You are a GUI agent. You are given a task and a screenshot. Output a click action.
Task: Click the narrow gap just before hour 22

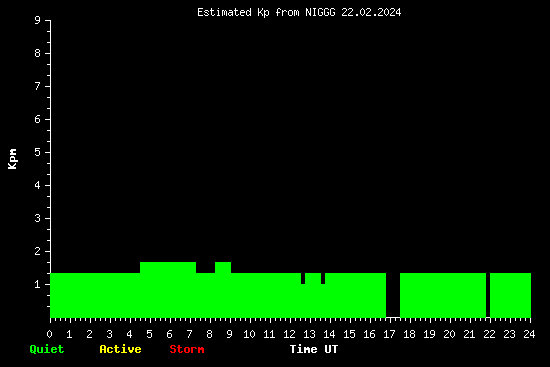(x=488, y=295)
